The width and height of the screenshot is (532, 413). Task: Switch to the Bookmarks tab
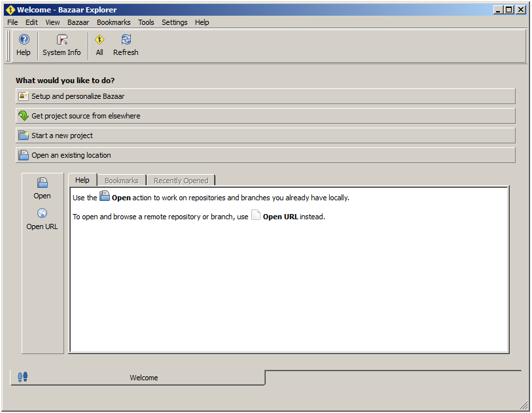pyautogui.click(x=122, y=181)
